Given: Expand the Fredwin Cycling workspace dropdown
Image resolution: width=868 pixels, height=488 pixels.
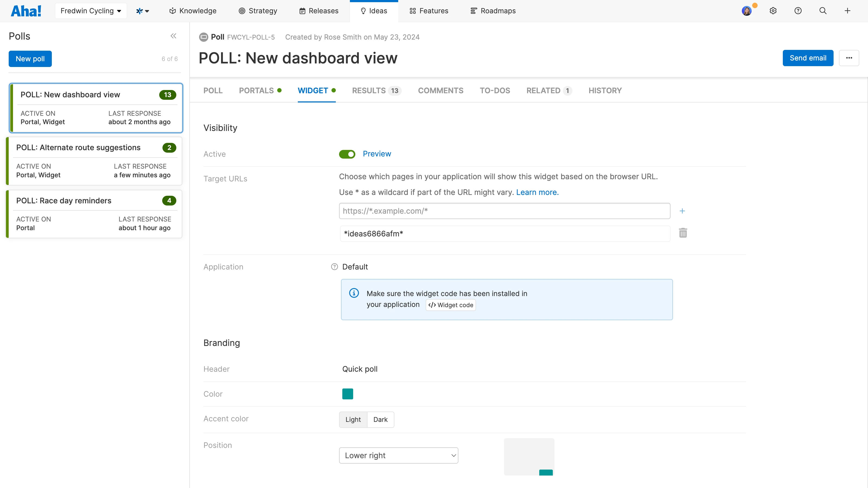Looking at the screenshot, I should (91, 11).
